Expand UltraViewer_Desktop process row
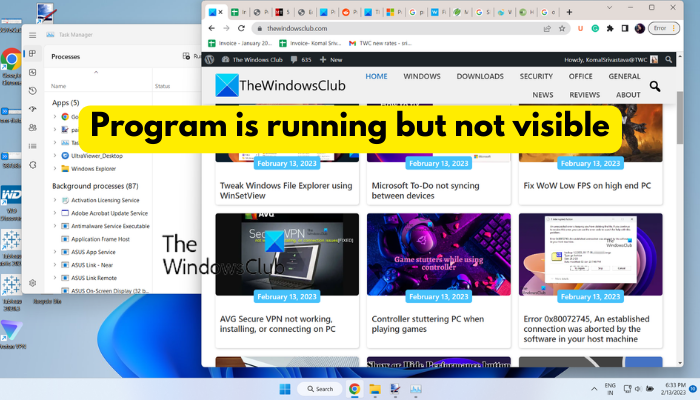Screen dimensions: 700x400 coord(55,156)
